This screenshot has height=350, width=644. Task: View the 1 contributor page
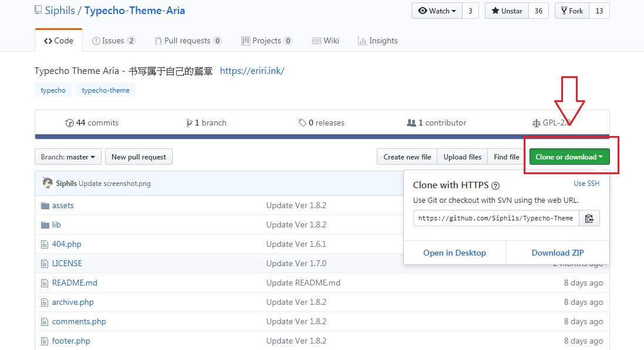click(x=437, y=123)
